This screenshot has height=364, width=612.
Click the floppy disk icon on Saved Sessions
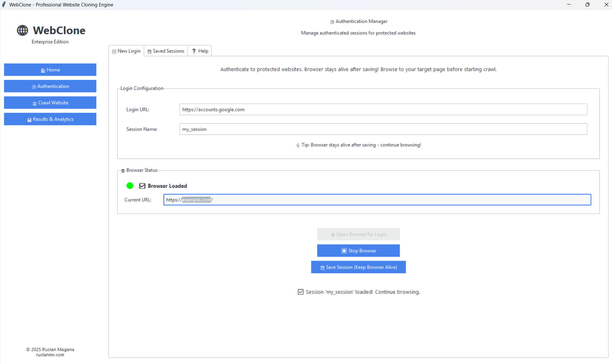[149, 51]
